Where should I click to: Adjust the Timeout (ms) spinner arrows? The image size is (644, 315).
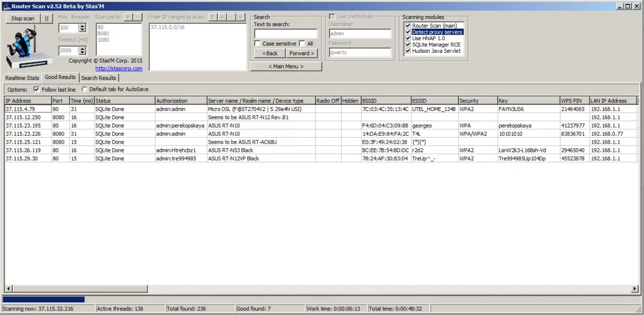[x=83, y=50]
